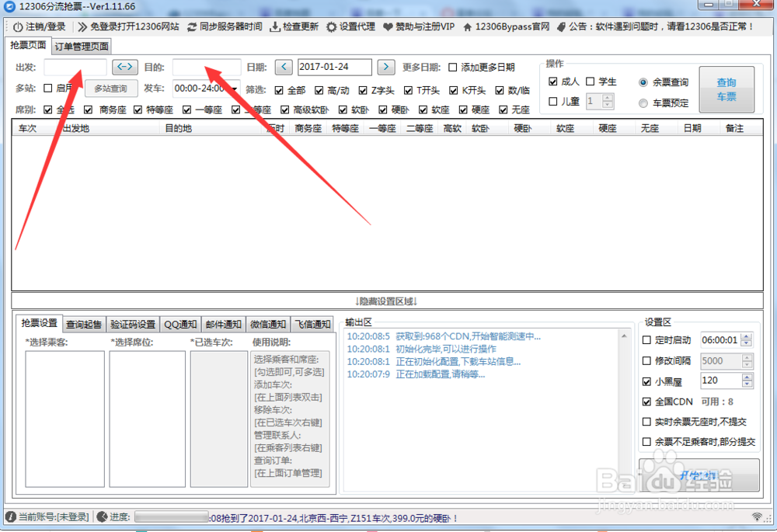The width and height of the screenshot is (777, 532).
Task: Select 车票预定 radio button
Action: click(643, 103)
